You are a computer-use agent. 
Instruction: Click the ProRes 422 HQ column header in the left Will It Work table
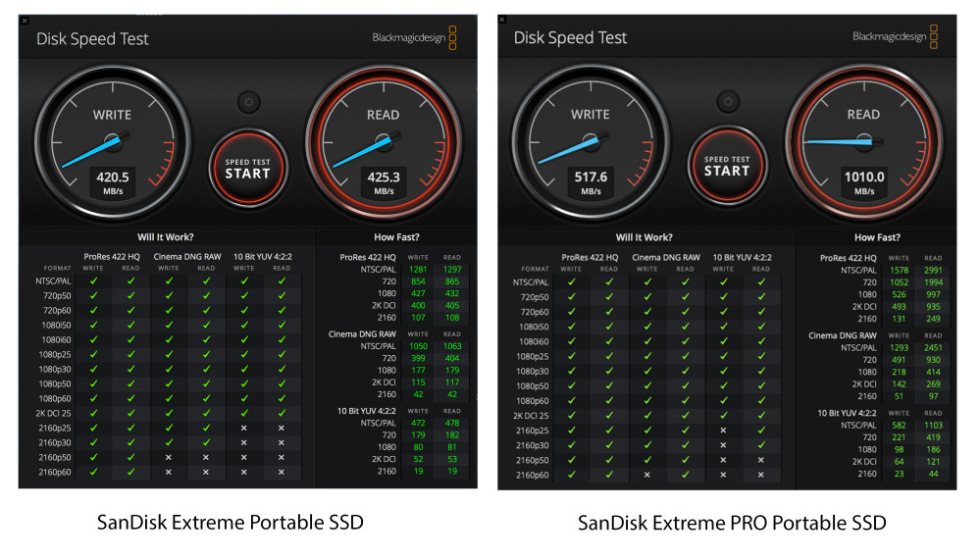pyautogui.click(x=112, y=257)
